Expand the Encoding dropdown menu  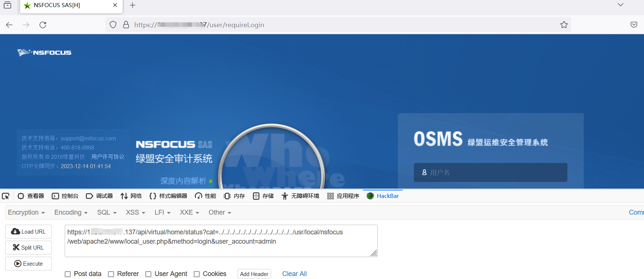[71, 212]
